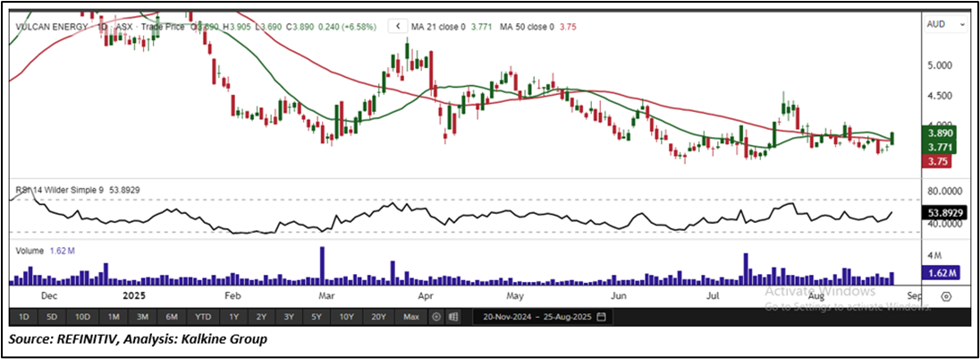Click the red 3.75 MA value tag
The height and width of the screenshot is (359, 980).
pos(935,161)
